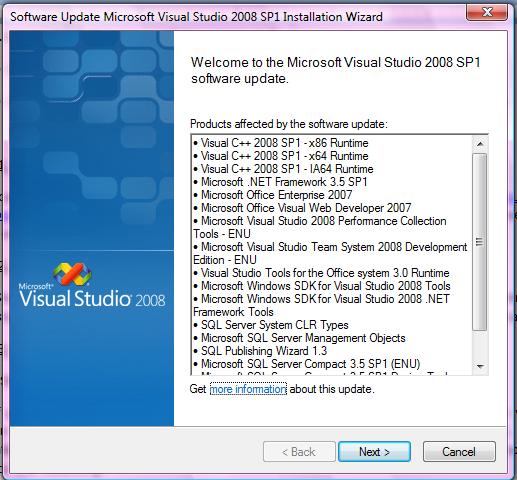This screenshot has width=517, height=480.
Task: Click the products list scroll down arrow
Action: (480, 366)
